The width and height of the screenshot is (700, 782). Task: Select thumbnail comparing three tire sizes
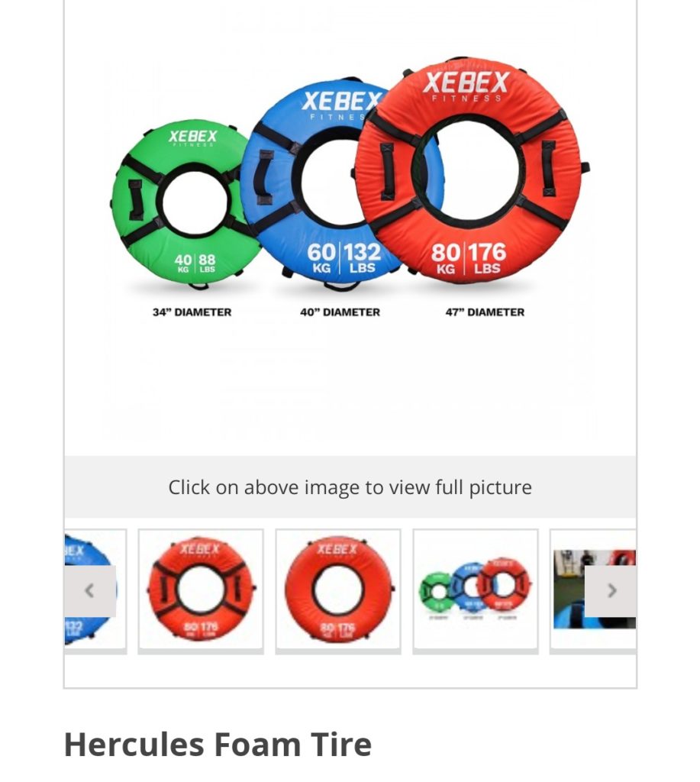pyautogui.click(x=476, y=590)
